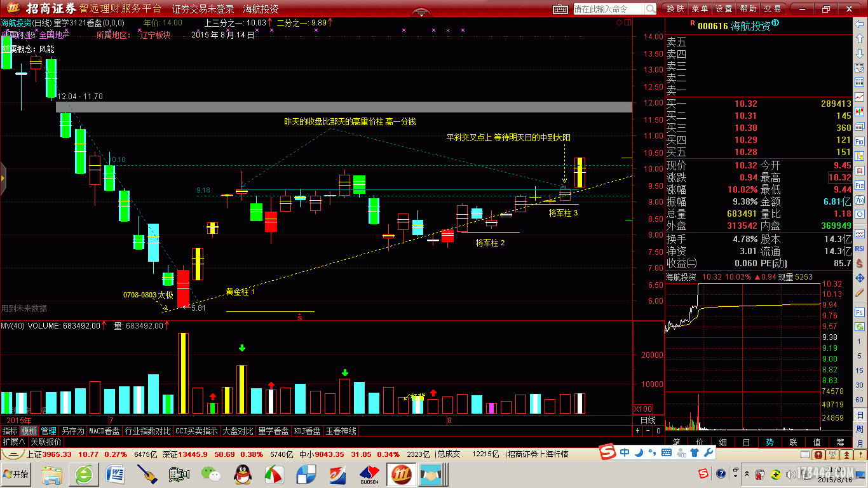
Task: Switch to the 筹 chip distribution tab
Action: click(x=840, y=442)
